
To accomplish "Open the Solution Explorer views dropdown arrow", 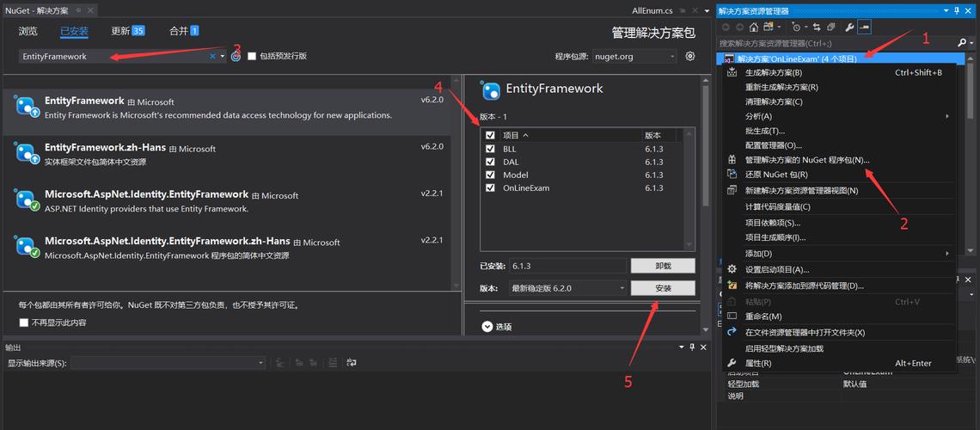I will 780,27.
